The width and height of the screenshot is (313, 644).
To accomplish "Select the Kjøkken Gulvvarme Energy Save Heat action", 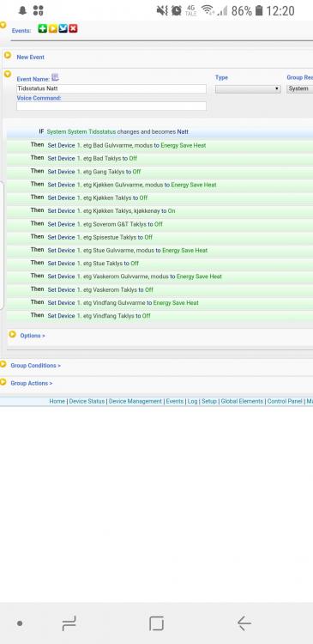I will click(x=160, y=185).
